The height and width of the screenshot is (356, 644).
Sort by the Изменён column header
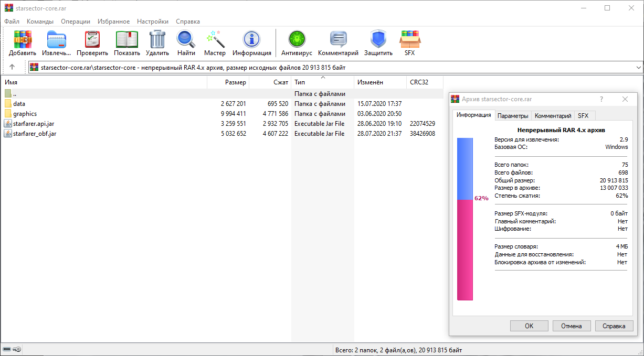[x=381, y=82]
